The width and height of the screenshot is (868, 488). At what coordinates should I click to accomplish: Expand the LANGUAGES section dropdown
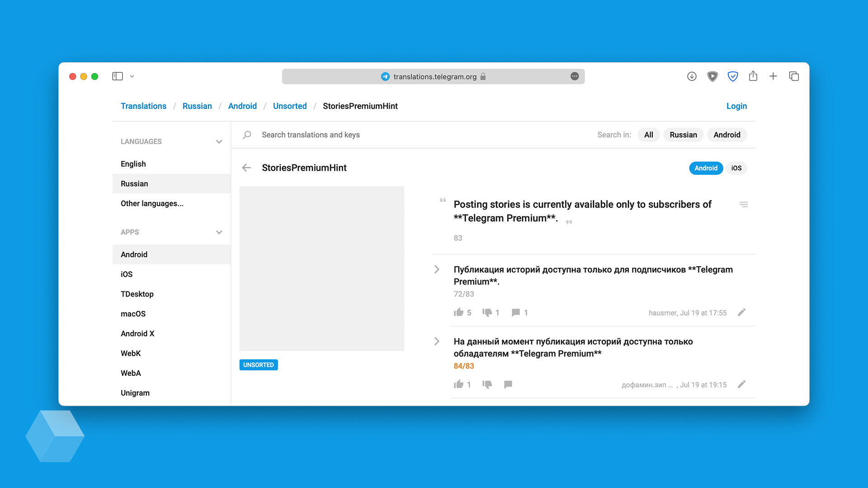(219, 141)
